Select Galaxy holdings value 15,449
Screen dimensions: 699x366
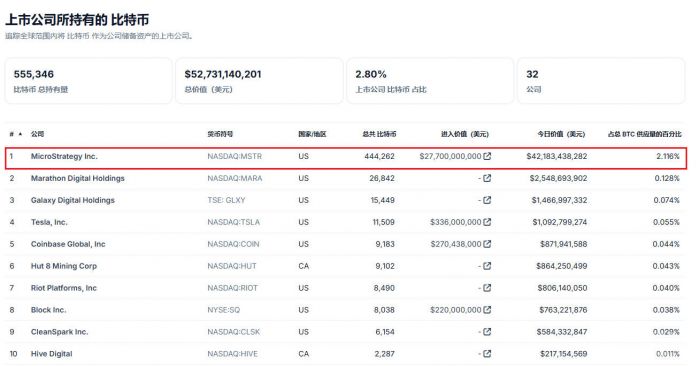382,200
